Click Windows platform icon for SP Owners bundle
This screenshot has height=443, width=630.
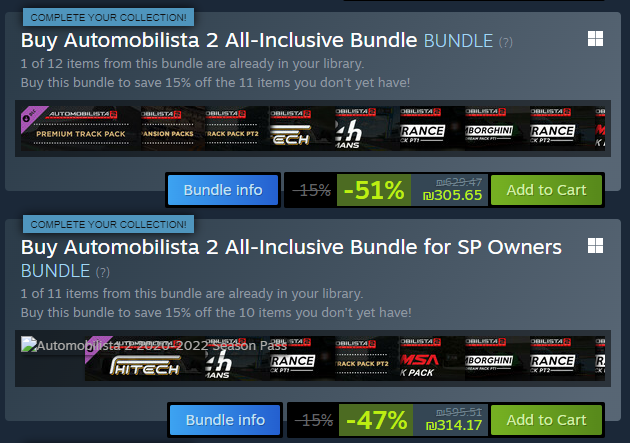[x=595, y=245]
